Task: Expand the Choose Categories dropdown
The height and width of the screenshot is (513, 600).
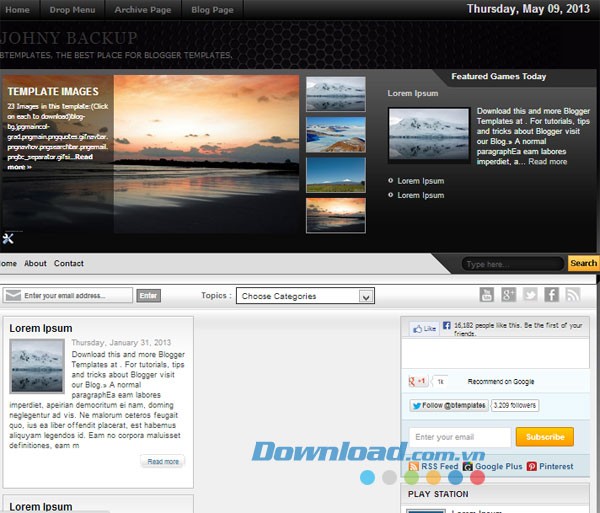Action: [x=305, y=296]
